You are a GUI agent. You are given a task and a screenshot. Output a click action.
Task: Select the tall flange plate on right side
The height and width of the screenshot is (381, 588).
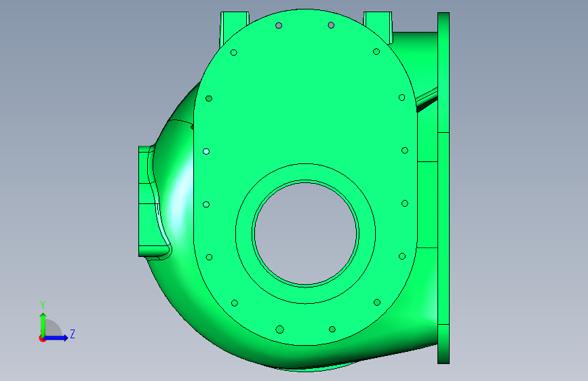coord(444,188)
